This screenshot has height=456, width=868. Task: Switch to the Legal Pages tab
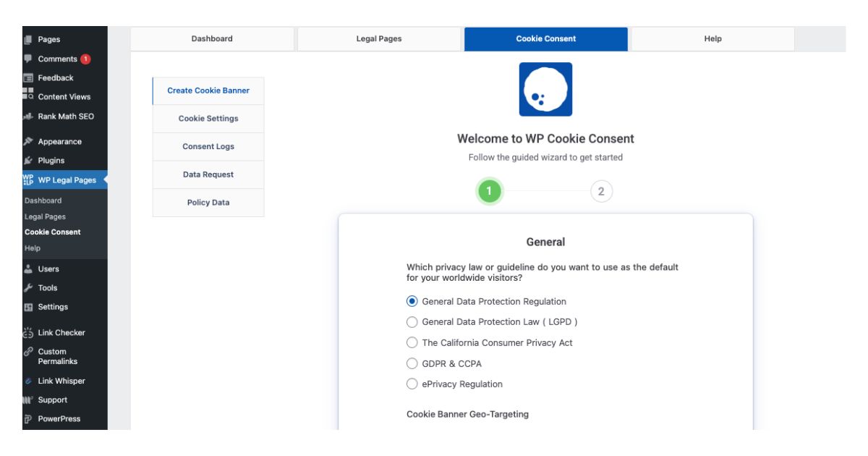click(x=379, y=39)
